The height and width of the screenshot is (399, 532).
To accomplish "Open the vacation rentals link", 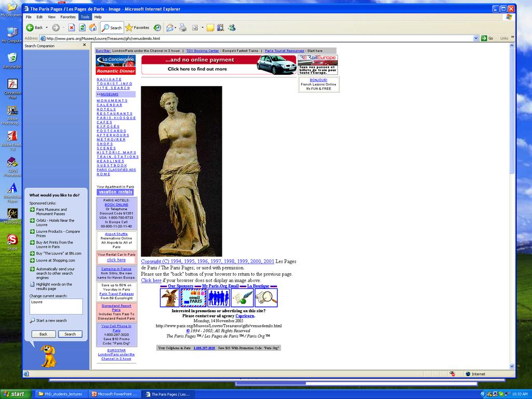I will 115,192.
